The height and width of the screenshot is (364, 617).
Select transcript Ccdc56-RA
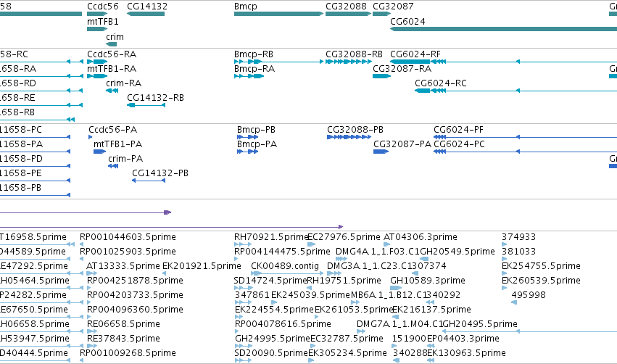112,54
